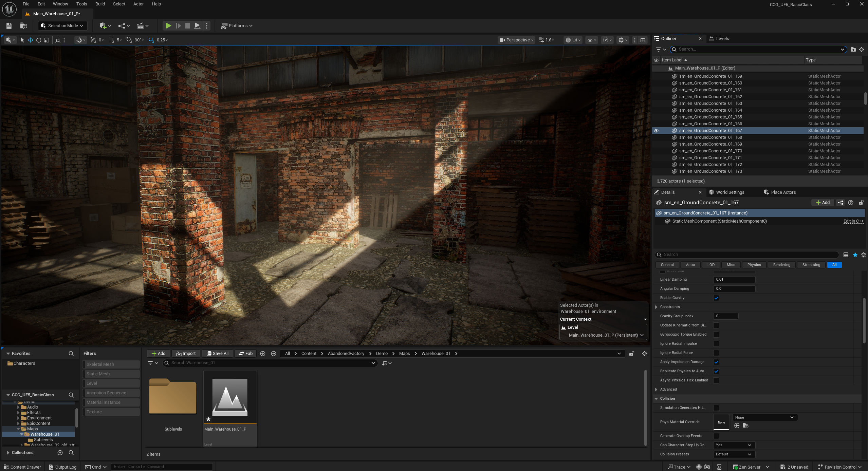Toggle Details favorites star icon

click(855, 255)
